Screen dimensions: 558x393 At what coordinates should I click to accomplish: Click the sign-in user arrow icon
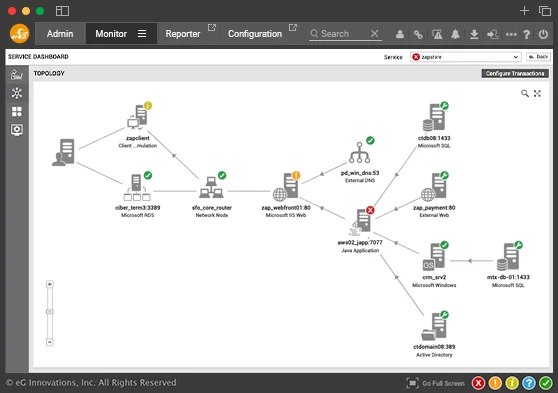[x=493, y=34]
